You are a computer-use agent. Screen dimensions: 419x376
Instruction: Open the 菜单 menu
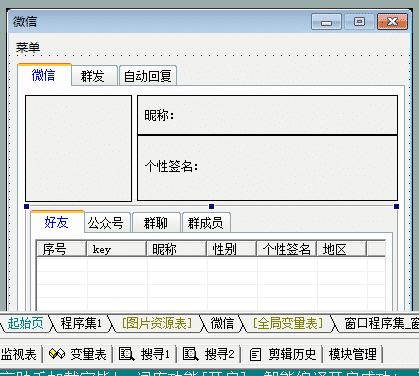point(28,47)
